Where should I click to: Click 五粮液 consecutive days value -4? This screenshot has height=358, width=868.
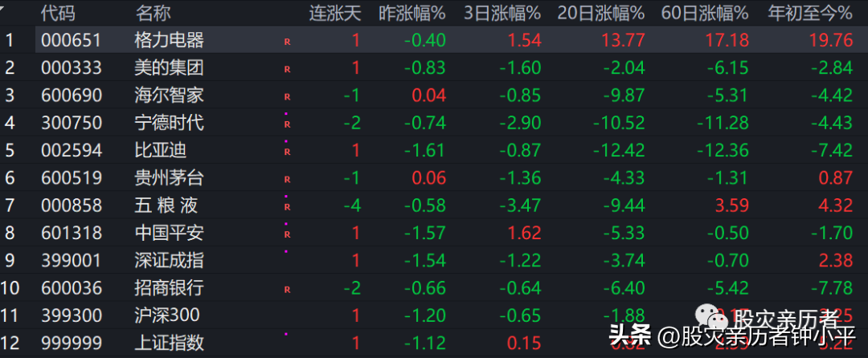pos(352,205)
